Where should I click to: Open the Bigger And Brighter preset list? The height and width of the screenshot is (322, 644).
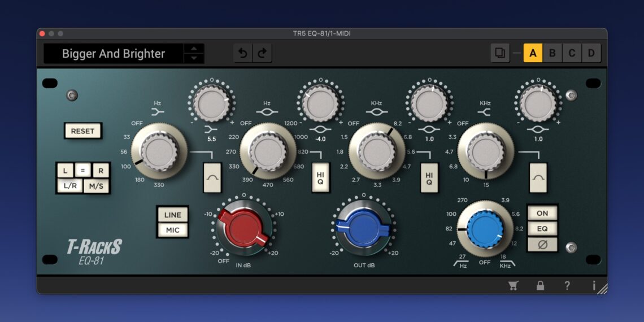(114, 54)
